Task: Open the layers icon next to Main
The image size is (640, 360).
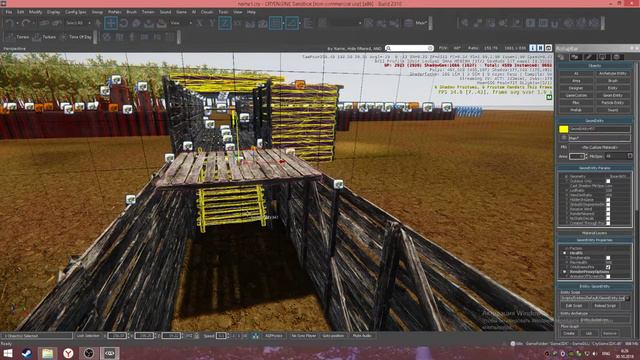Action: pyautogui.click(x=409, y=23)
